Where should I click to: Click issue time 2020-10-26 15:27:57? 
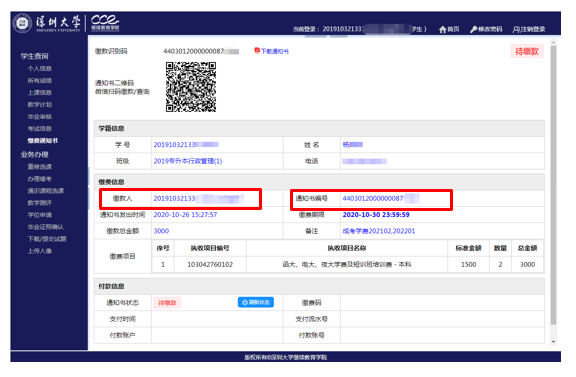click(185, 215)
